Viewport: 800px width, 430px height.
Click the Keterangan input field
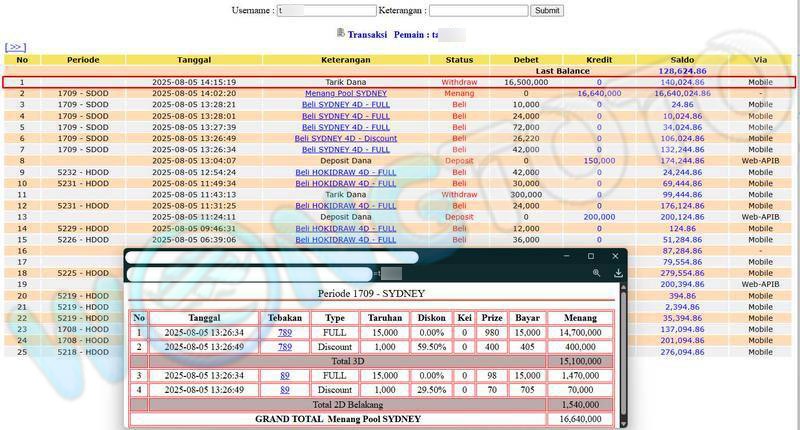(479, 11)
